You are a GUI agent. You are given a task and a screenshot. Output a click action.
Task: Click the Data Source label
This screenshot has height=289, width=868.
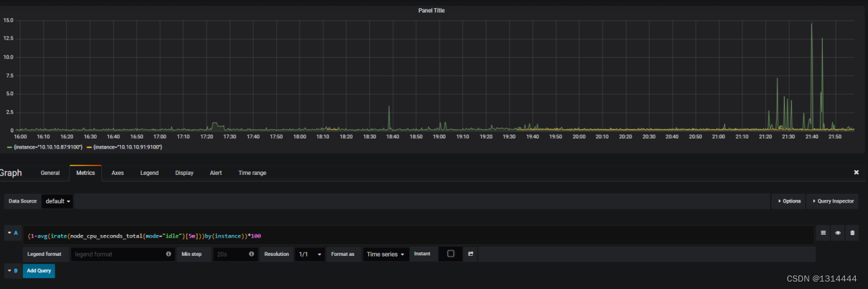(x=22, y=201)
